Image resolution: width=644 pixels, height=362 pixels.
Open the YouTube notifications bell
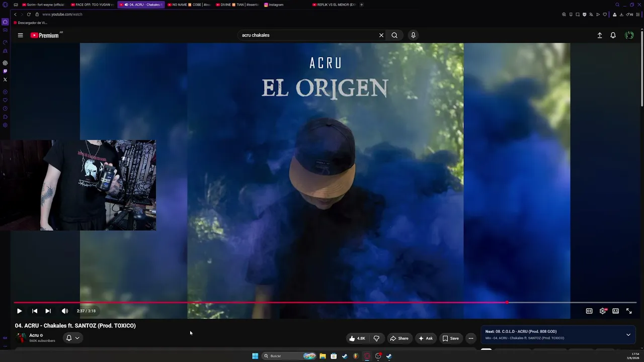tap(613, 35)
